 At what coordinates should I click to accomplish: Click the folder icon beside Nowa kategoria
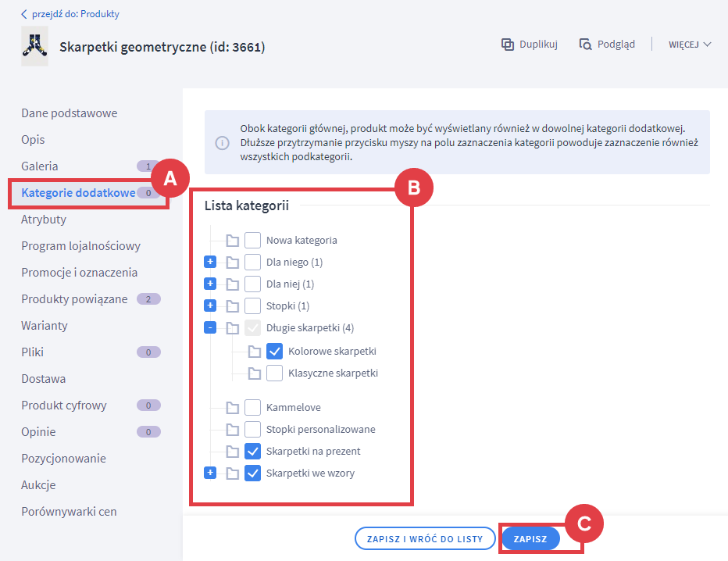coord(233,241)
